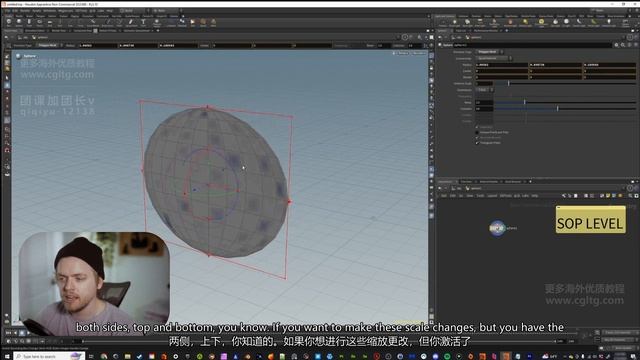The height and width of the screenshot is (360, 640).
Task: Switch to the Geometry Spreadsheet tab
Action: click(136, 31)
